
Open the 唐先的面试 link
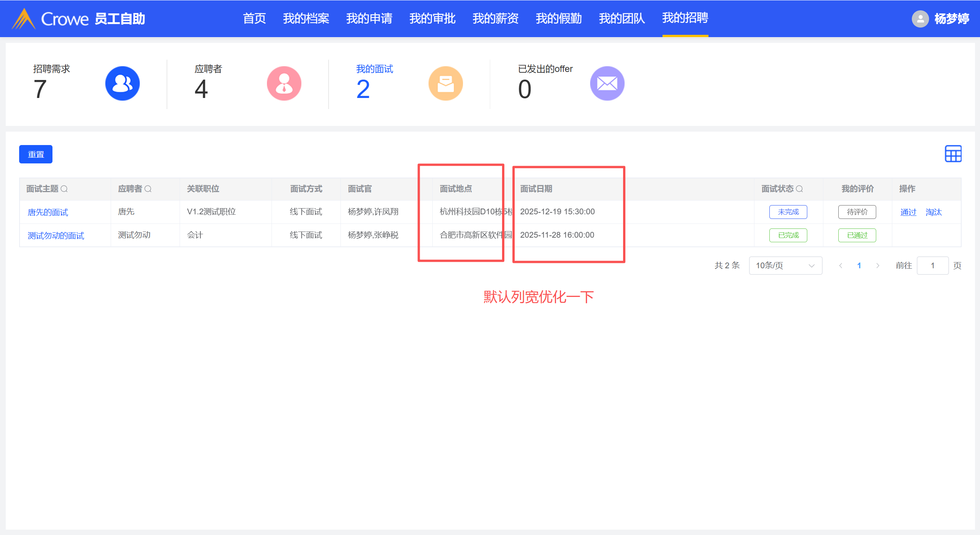[x=48, y=212]
